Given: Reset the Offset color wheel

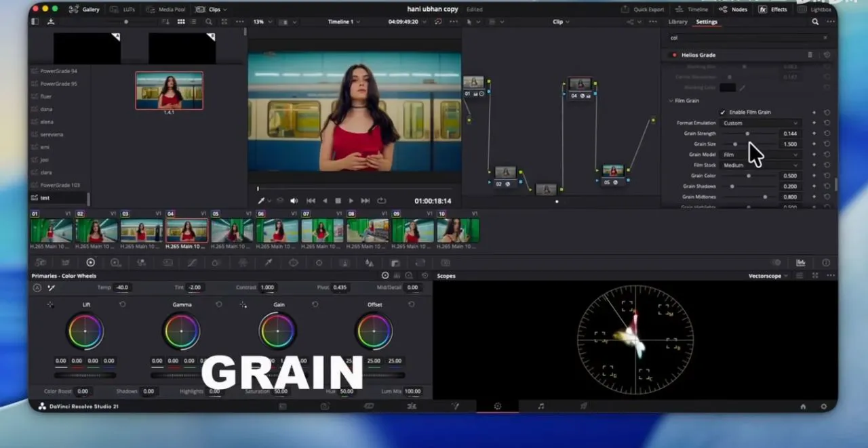Looking at the screenshot, I should click(411, 305).
